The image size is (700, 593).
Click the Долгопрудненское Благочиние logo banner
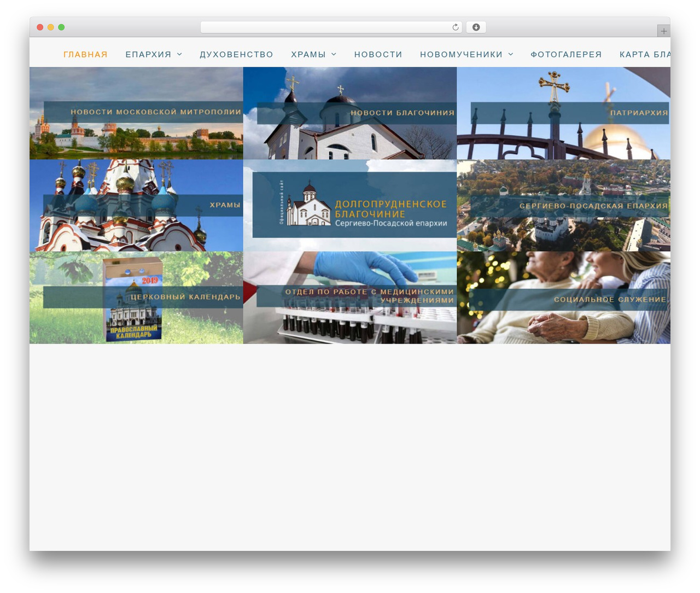click(x=354, y=205)
